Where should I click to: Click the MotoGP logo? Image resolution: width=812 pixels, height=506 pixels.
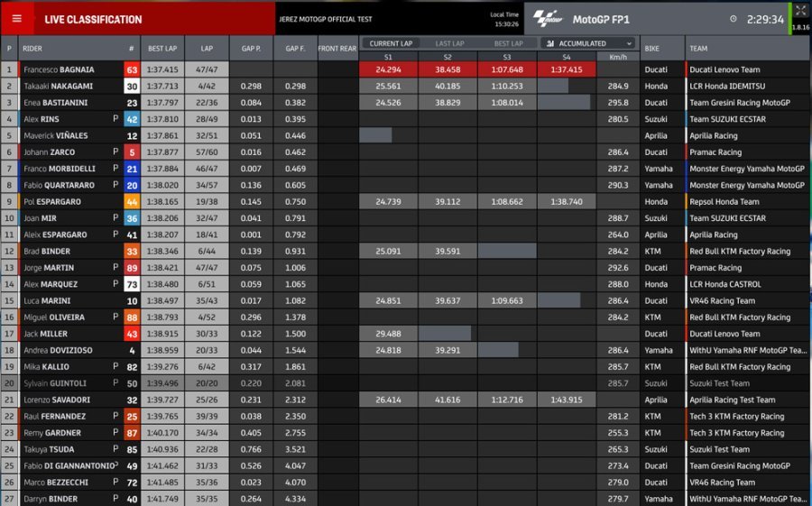click(548, 19)
